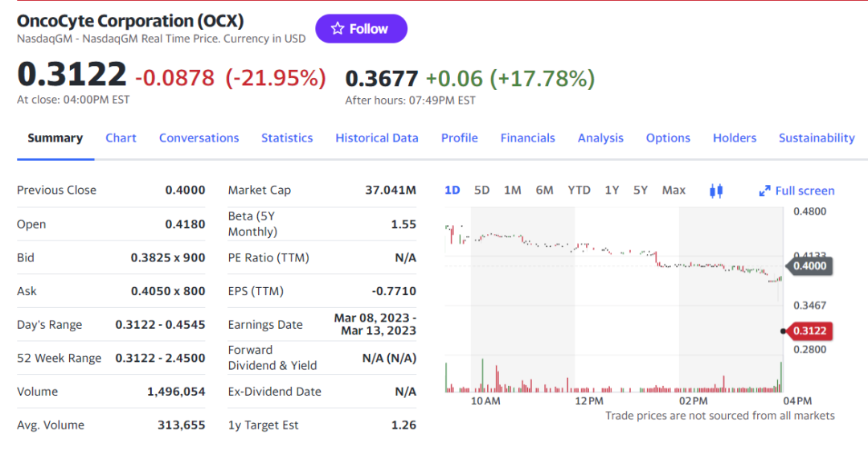Image resolution: width=868 pixels, height=464 pixels.
Task: Show the Max chart range
Action: (x=674, y=190)
